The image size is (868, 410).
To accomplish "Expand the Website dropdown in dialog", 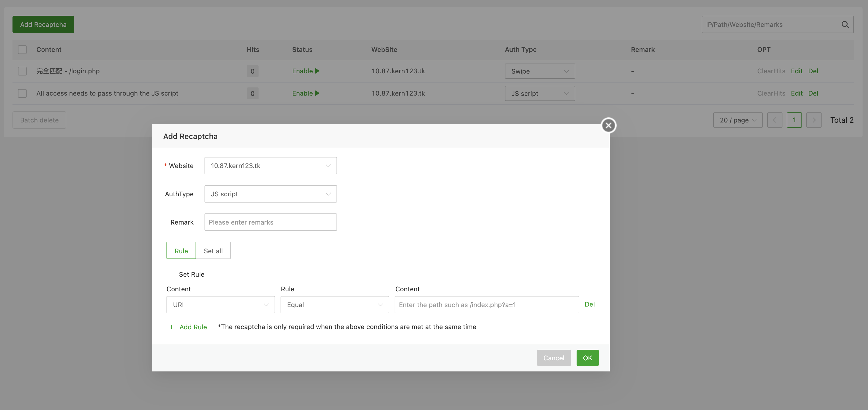I will pyautogui.click(x=270, y=166).
